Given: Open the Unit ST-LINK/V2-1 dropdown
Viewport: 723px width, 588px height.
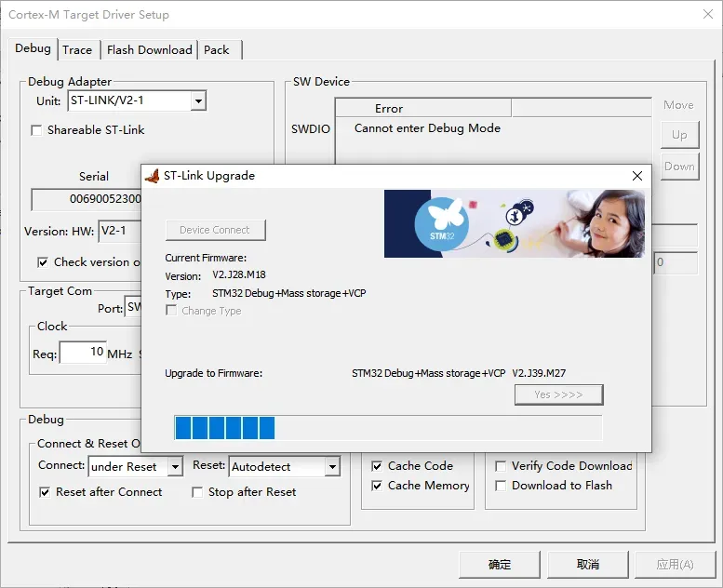Looking at the screenshot, I should 198,100.
